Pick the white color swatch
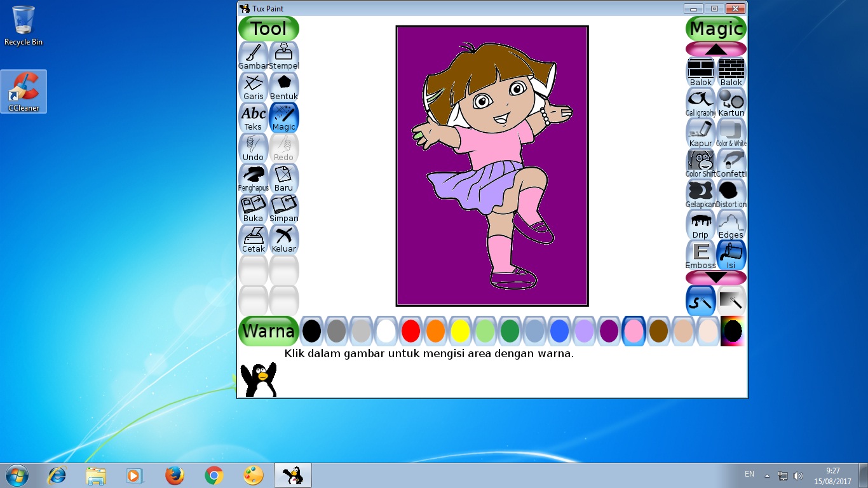 (x=386, y=331)
